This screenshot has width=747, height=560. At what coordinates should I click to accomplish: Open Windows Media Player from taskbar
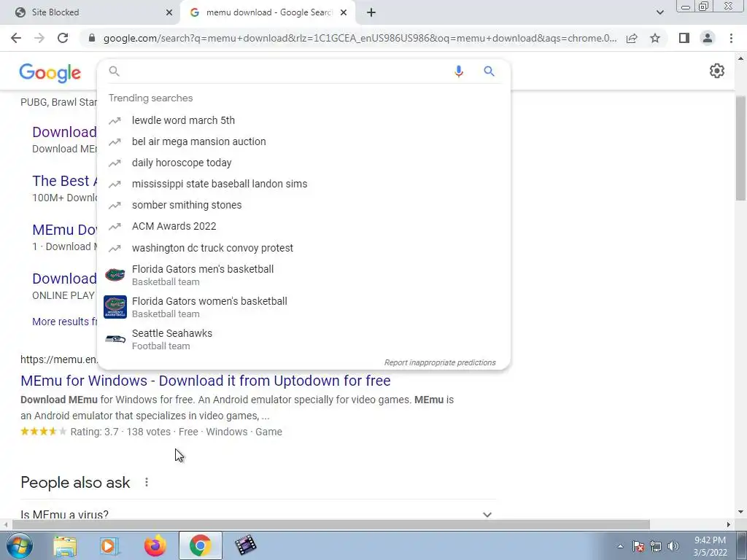tap(109, 545)
